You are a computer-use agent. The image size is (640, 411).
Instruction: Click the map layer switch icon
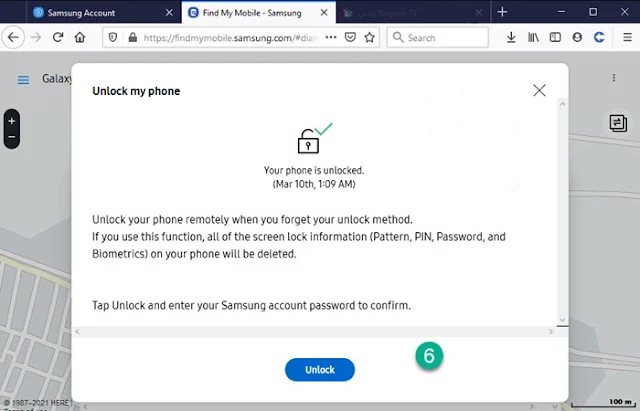617,122
